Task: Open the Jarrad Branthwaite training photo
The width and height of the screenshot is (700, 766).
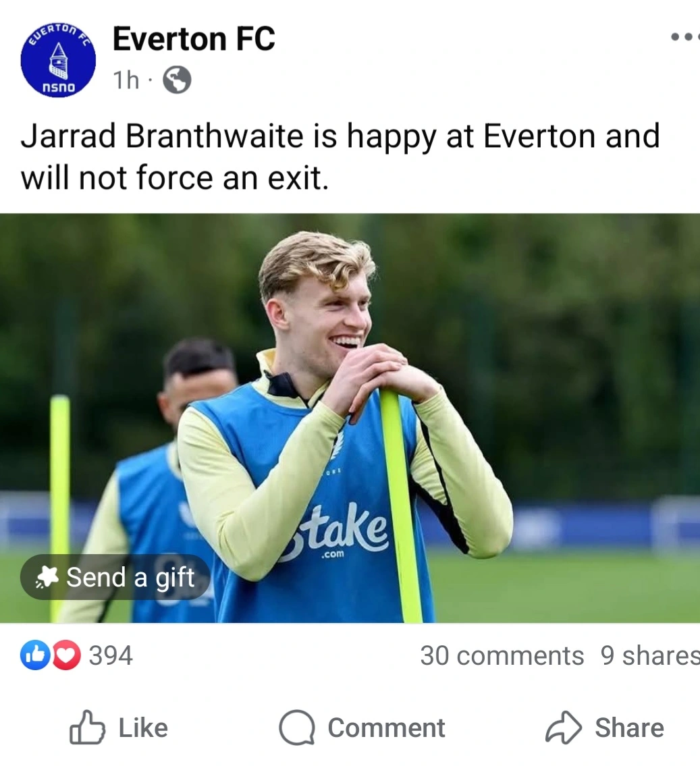Action: point(350,418)
